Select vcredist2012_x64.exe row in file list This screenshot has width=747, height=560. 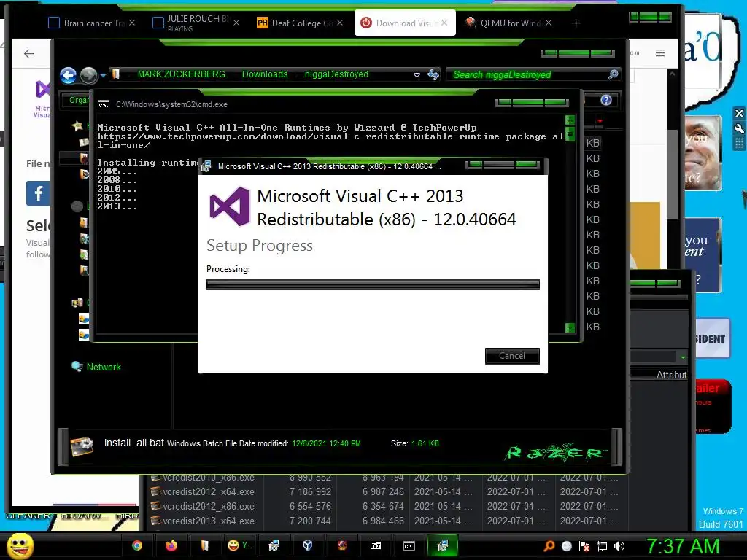[x=384, y=491]
